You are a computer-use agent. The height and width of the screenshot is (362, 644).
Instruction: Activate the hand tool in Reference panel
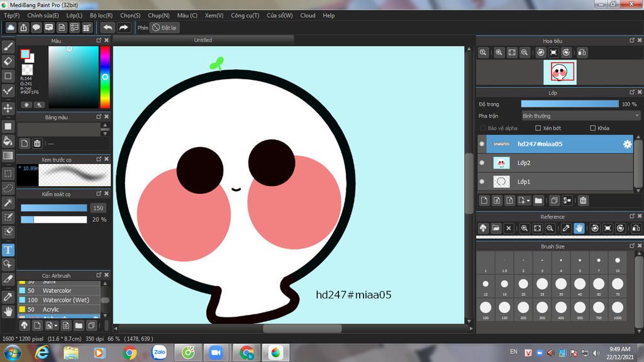point(579,228)
